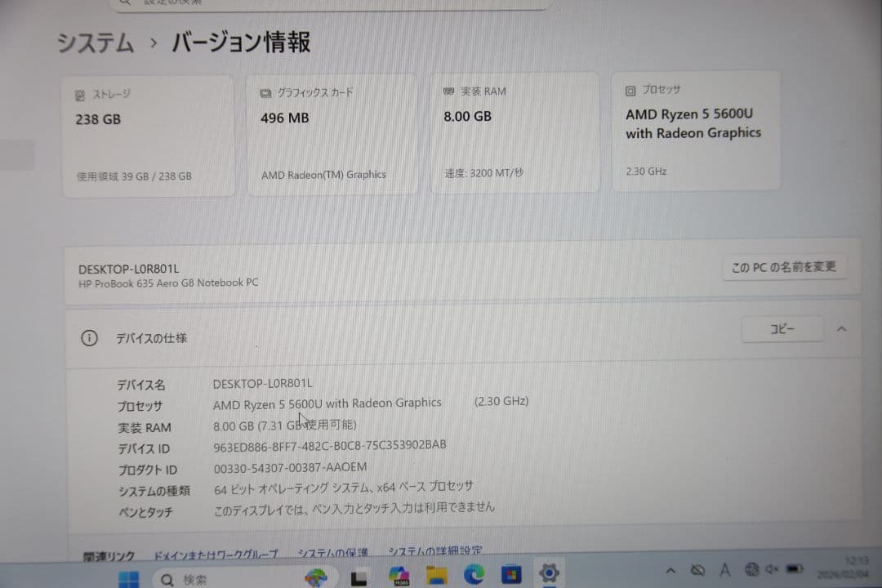This screenshot has width=882, height=588.
Task: Select the HP ProBook 635 Aero G8 text
Action: pos(168,283)
